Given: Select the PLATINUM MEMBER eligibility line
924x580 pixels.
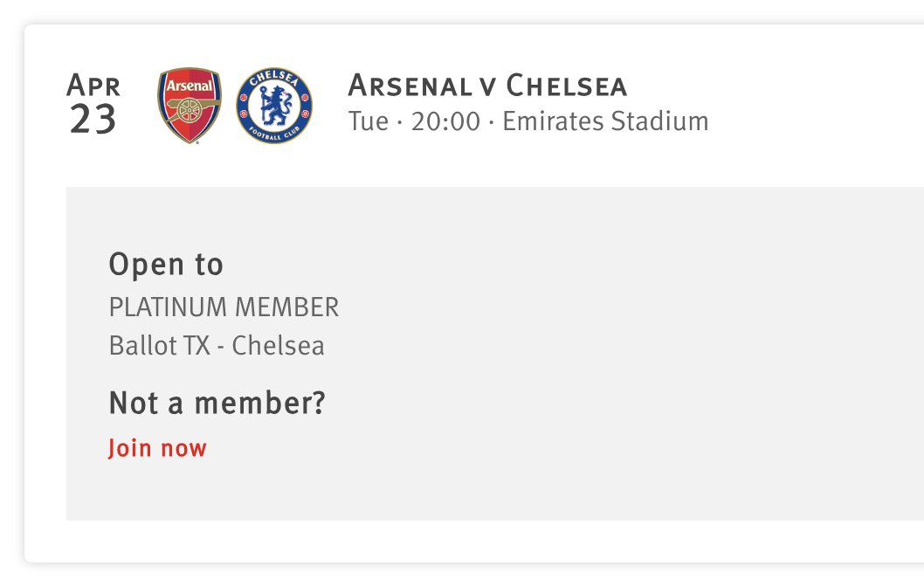Looking at the screenshot, I should pyautogui.click(x=224, y=307).
